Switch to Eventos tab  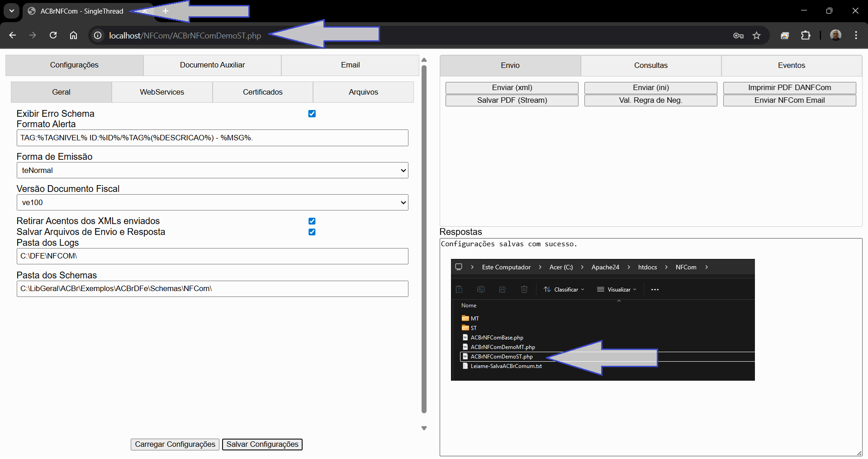point(792,66)
